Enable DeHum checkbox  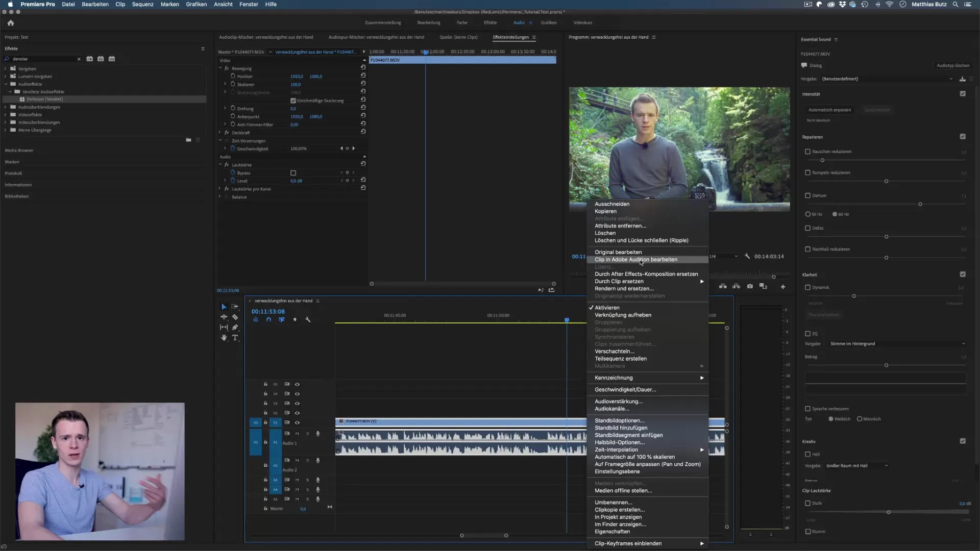pos(807,195)
